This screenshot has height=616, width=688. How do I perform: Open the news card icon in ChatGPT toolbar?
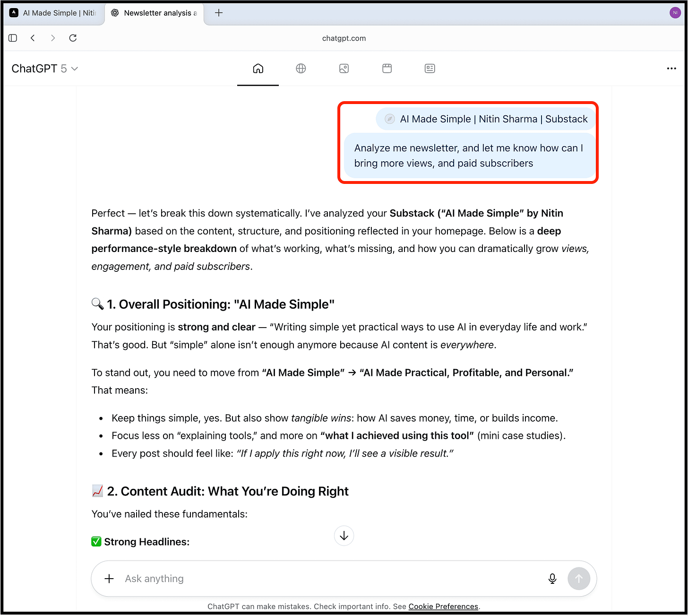[430, 69]
